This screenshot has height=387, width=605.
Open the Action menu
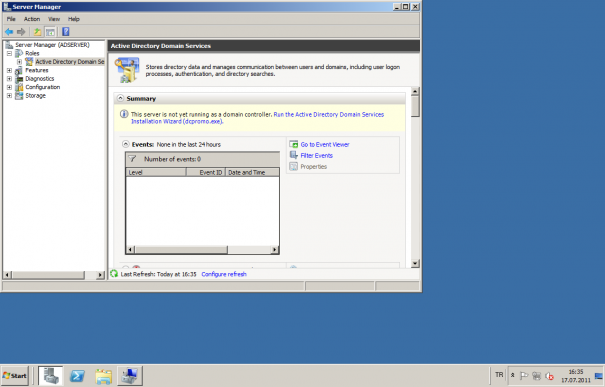32,19
